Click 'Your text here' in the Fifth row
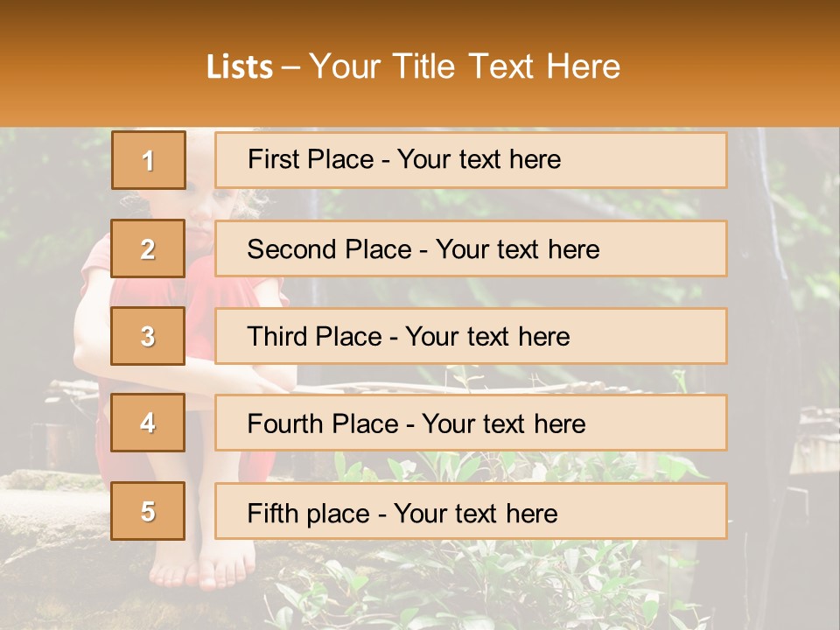 pos(476,513)
